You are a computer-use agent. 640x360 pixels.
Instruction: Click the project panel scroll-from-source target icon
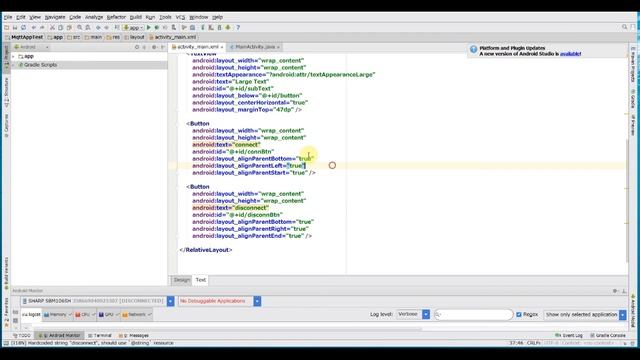tap(137, 47)
